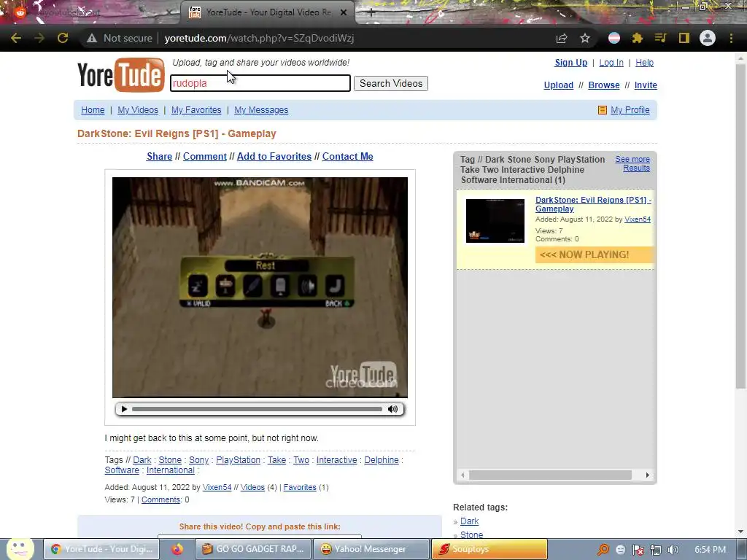Viewport: 747px width, 560px height.
Task: Click the My Profile notepad icon
Action: 602,110
